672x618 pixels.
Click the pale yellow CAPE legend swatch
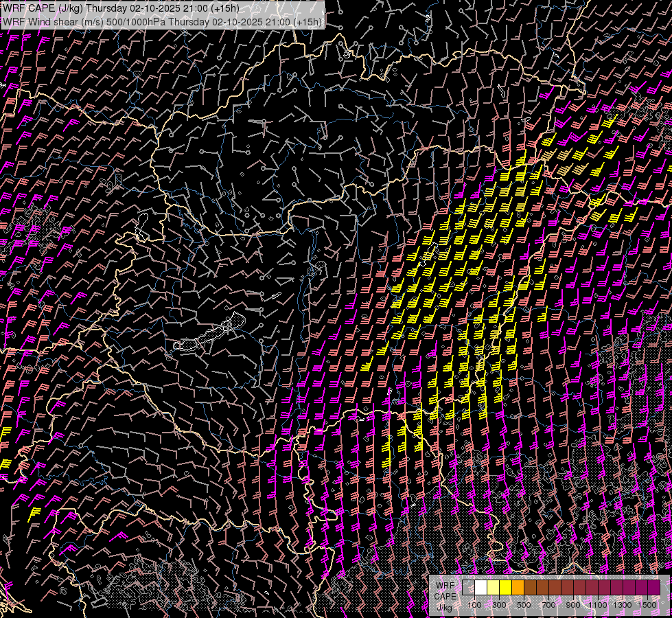click(x=493, y=588)
